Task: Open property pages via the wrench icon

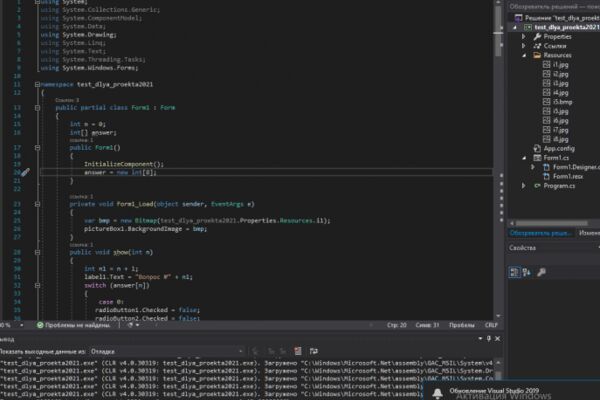Action: pos(541,273)
